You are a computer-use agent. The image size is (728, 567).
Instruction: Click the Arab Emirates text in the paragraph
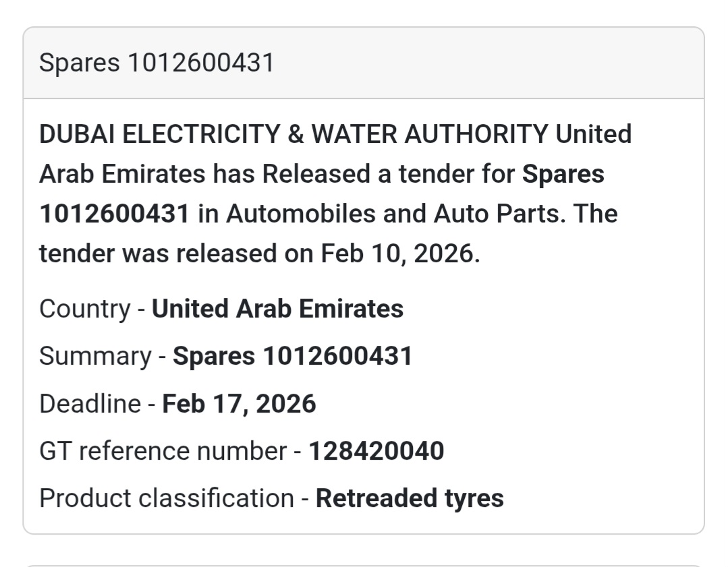[121, 174]
